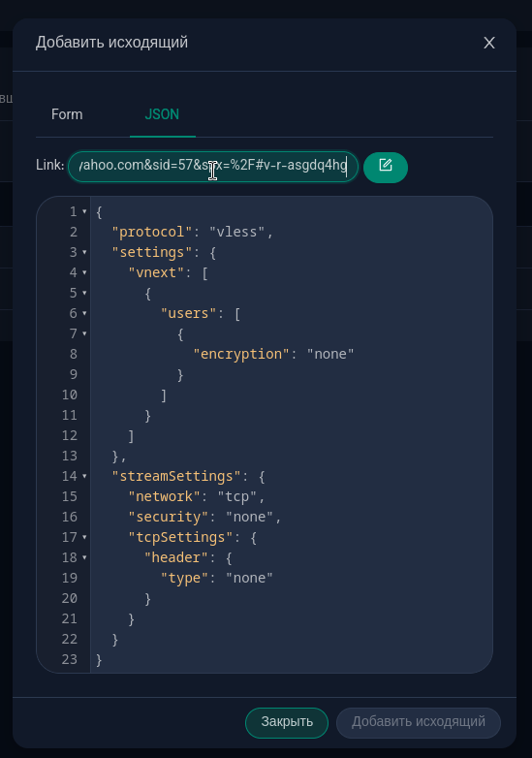Select the JSON tab
Viewport: 532px width, 758px height.
pyautogui.click(x=162, y=114)
